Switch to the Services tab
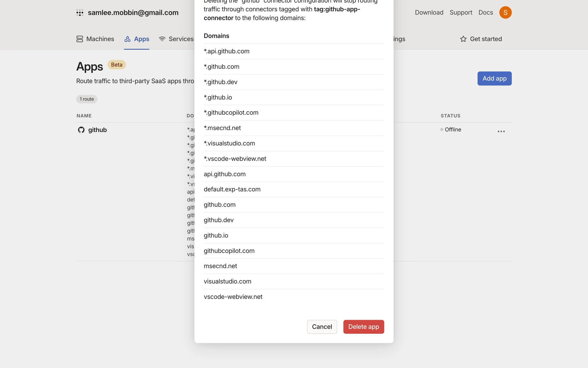 pyautogui.click(x=181, y=39)
